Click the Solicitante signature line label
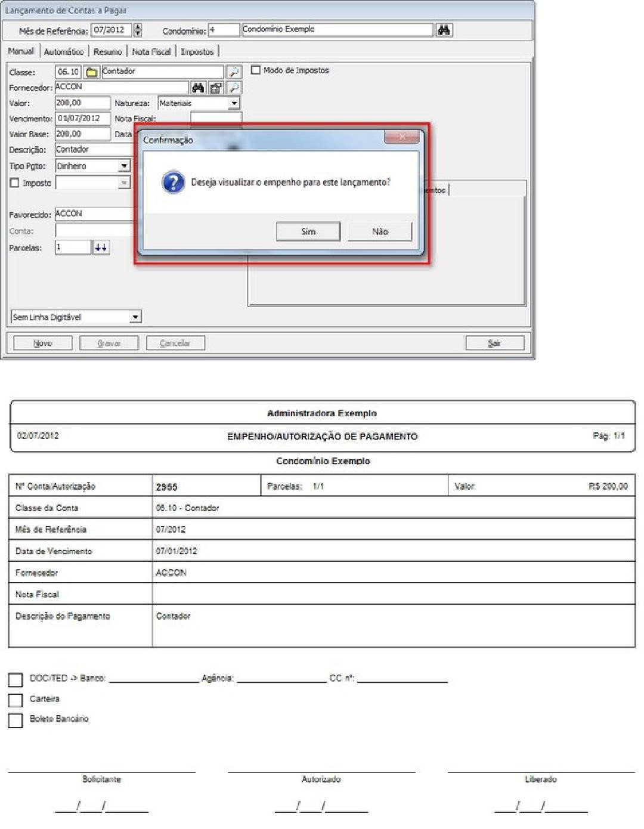The height and width of the screenshot is (829, 644). (101, 779)
